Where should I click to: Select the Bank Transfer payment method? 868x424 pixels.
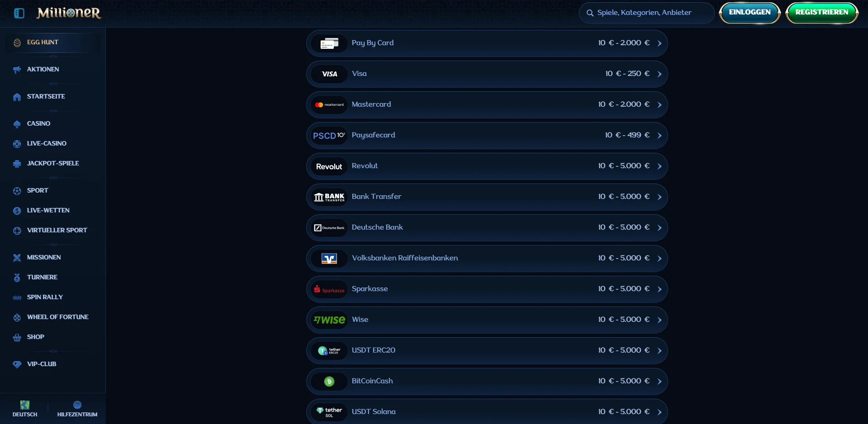(x=487, y=197)
